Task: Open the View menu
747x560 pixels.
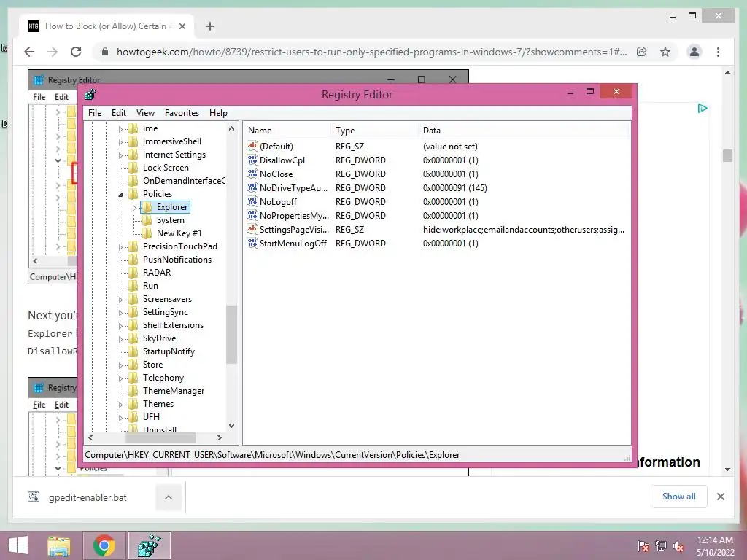Action: [x=145, y=113]
